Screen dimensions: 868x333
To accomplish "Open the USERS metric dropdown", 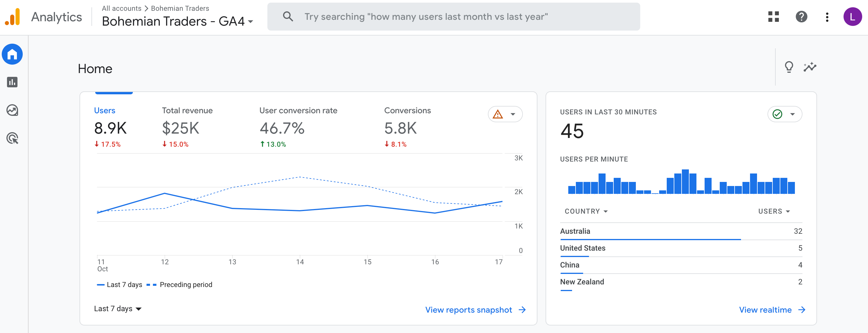I will tap(774, 211).
